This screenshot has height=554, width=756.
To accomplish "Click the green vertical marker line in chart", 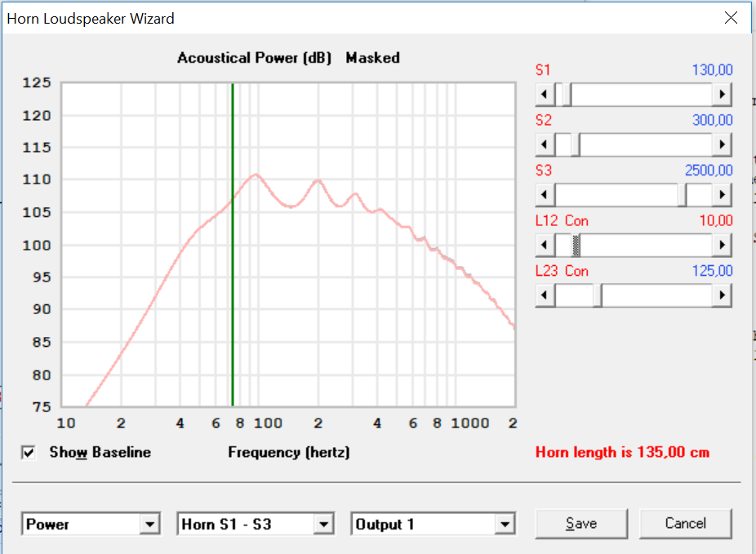I will [233, 245].
